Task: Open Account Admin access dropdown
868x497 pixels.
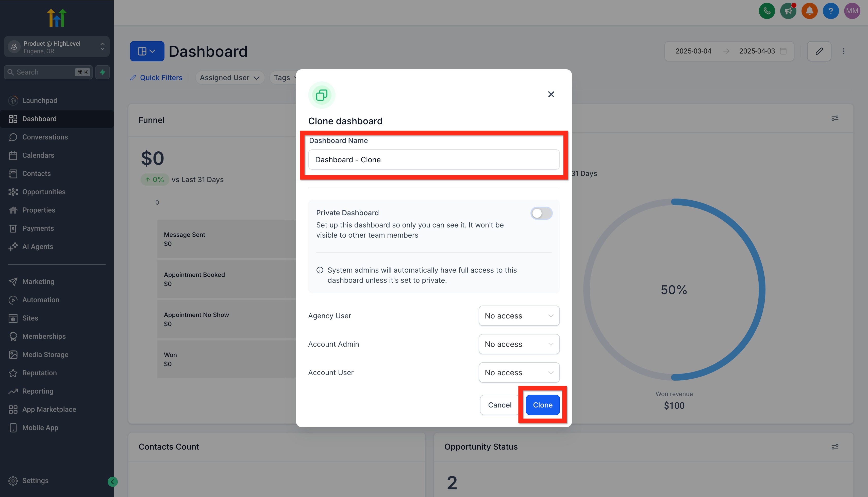Action: click(519, 344)
